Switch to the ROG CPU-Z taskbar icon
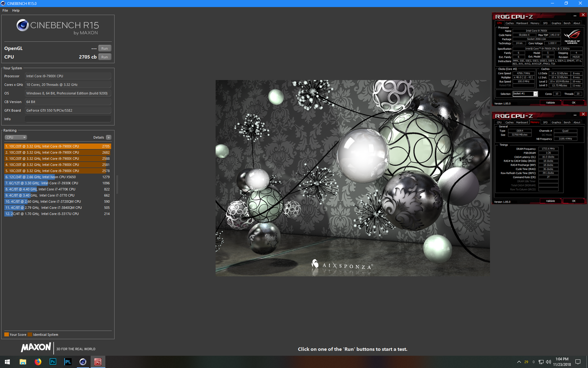Image resolution: width=588 pixels, height=368 pixels. click(98, 362)
